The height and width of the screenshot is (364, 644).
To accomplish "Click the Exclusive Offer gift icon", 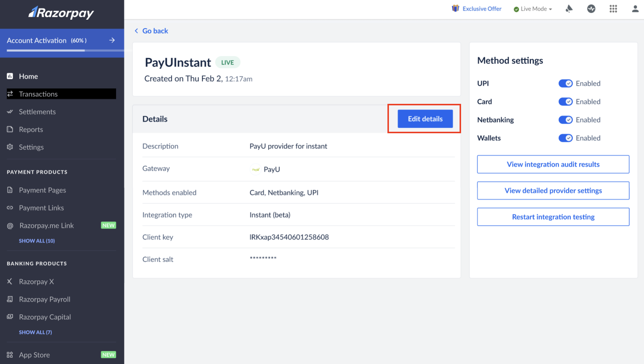I will tap(455, 8).
